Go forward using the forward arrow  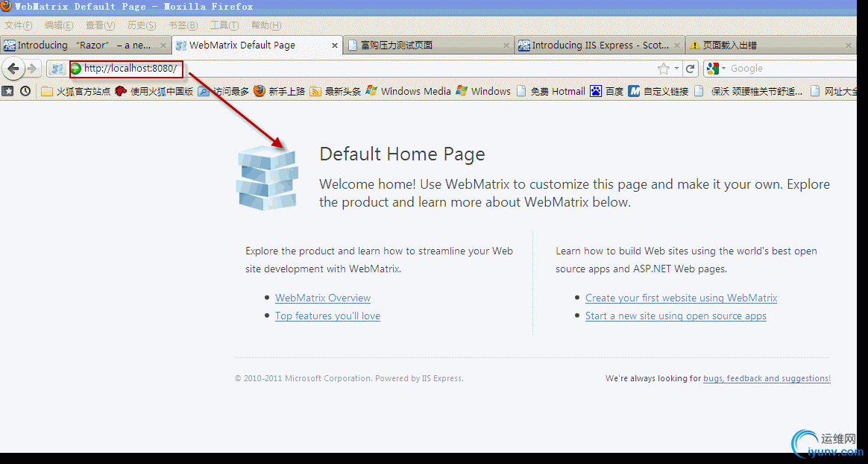(x=33, y=69)
